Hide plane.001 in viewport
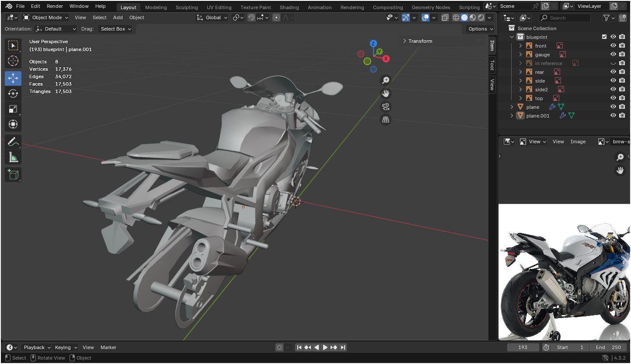Image resolution: width=631 pixels, height=364 pixels. pyautogui.click(x=613, y=116)
